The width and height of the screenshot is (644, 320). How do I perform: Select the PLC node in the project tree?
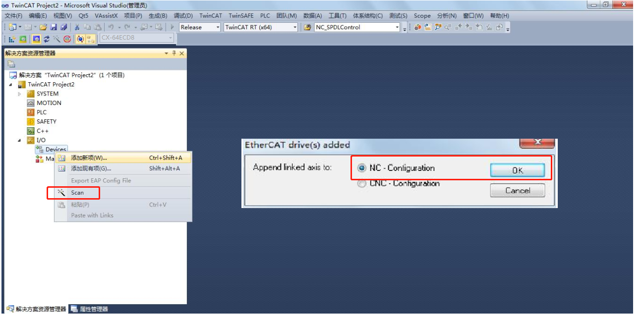tap(42, 112)
